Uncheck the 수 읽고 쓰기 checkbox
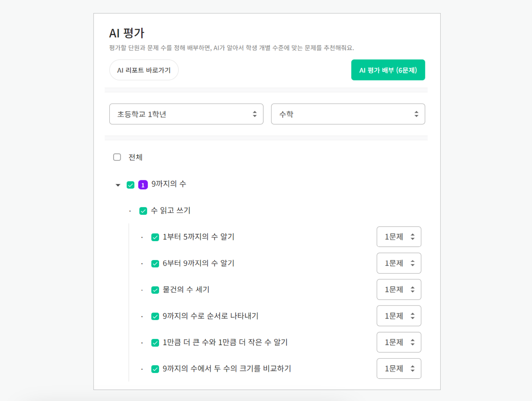Screen dimensions: 532x401 [143, 211]
